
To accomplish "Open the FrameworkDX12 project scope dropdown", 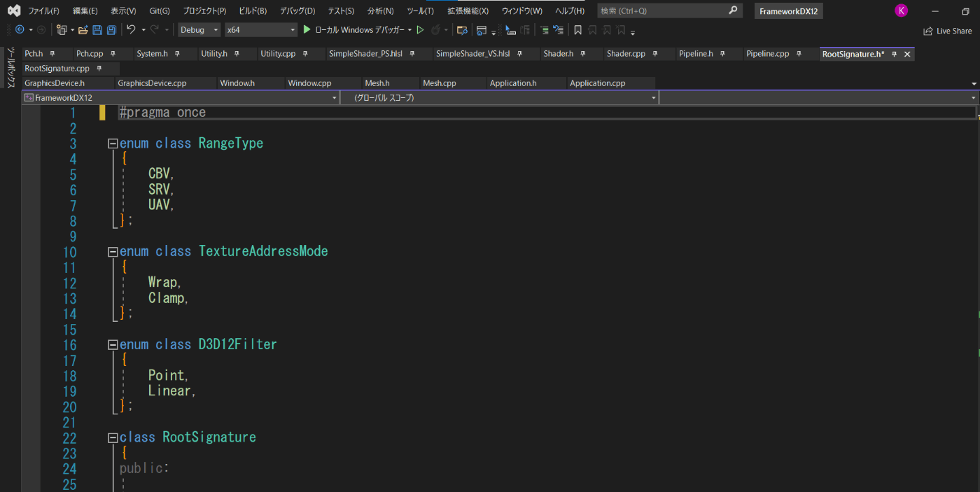I will 181,98.
